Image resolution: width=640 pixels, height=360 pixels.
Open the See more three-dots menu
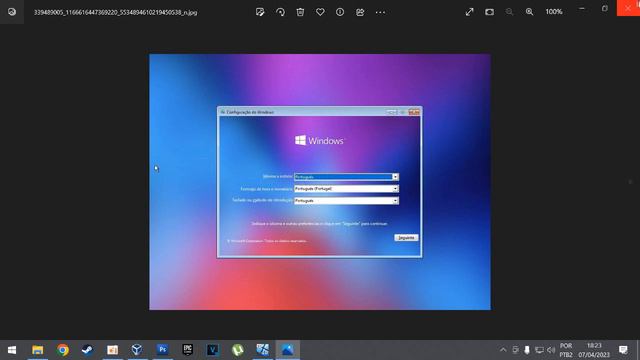[x=380, y=12]
